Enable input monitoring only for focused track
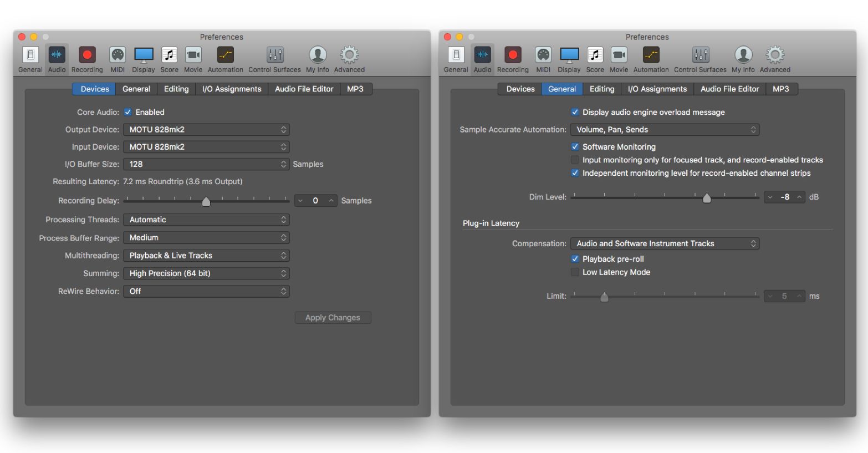This screenshot has height=453, width=868. coord(575,160)
